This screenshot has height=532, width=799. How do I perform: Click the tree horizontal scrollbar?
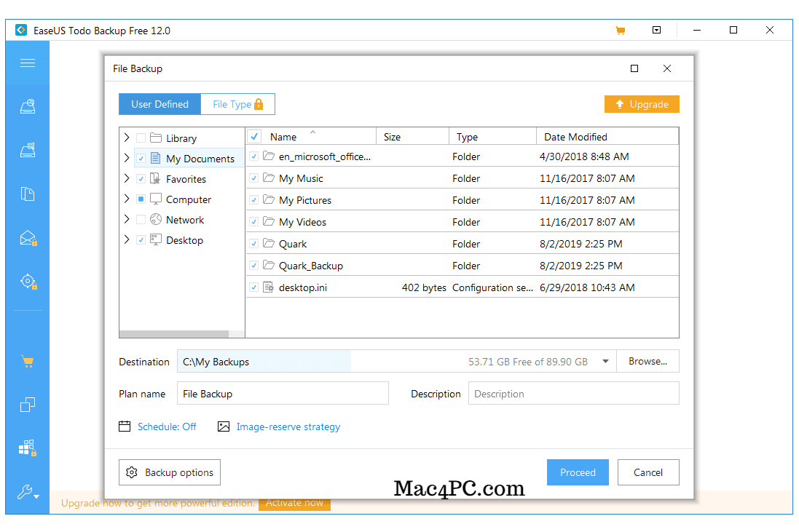point(174,334)
